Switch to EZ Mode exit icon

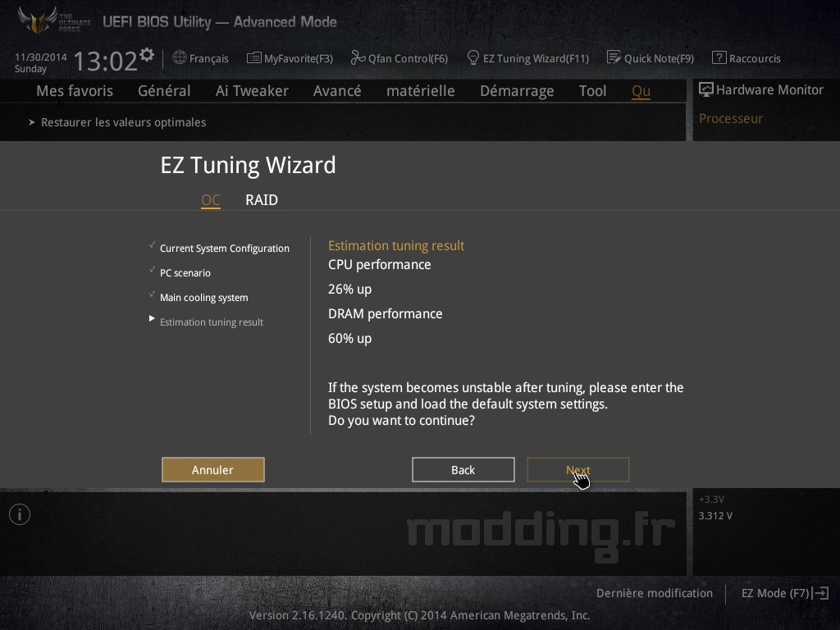[820, 593]
